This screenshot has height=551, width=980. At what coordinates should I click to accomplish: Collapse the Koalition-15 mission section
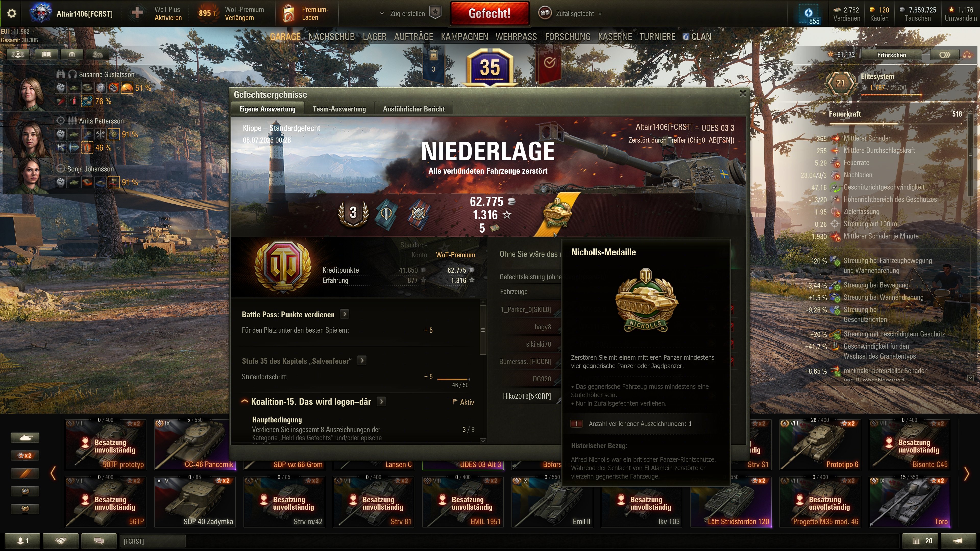pyautogui.click(x=245, y=402)
